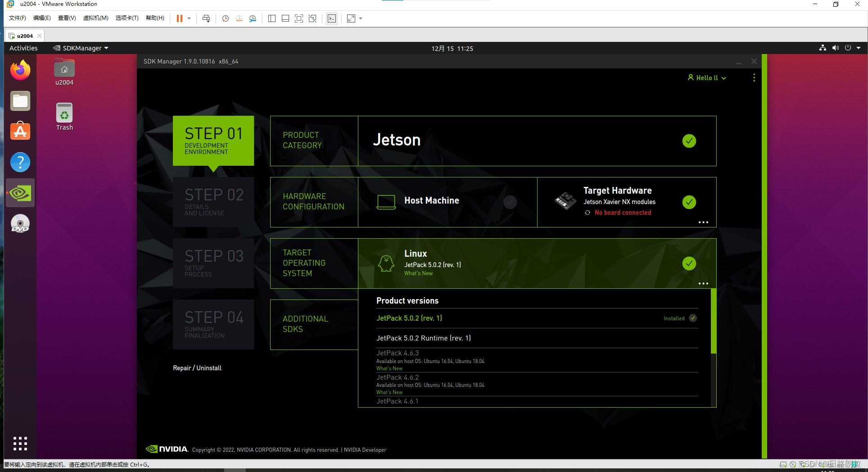Viewport: 868px width, 472px height.
Task: Click the NVIDIA SDK Manager dock icon
Action: [x=20, y=193]
